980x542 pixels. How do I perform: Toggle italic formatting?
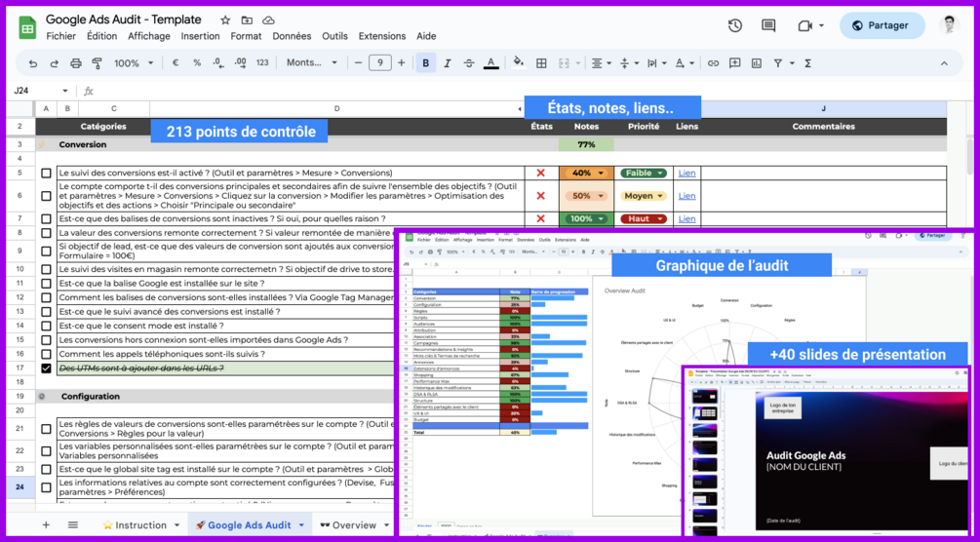(x=448, y=63)
